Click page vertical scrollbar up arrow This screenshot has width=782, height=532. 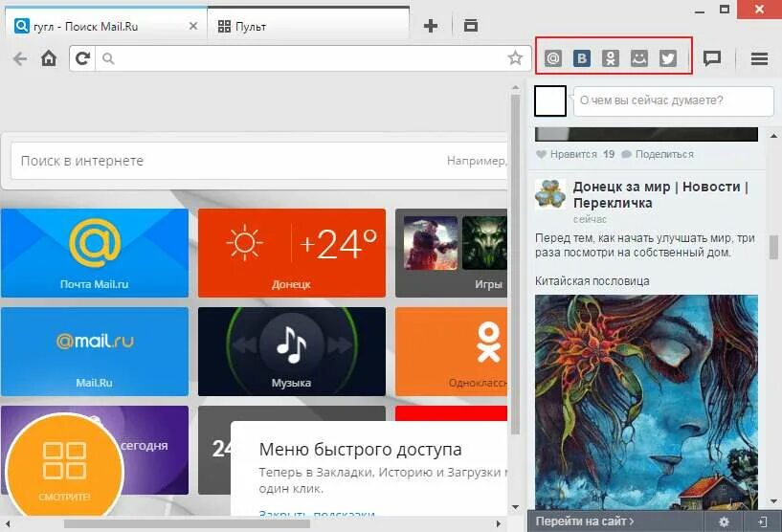(515, 87)
